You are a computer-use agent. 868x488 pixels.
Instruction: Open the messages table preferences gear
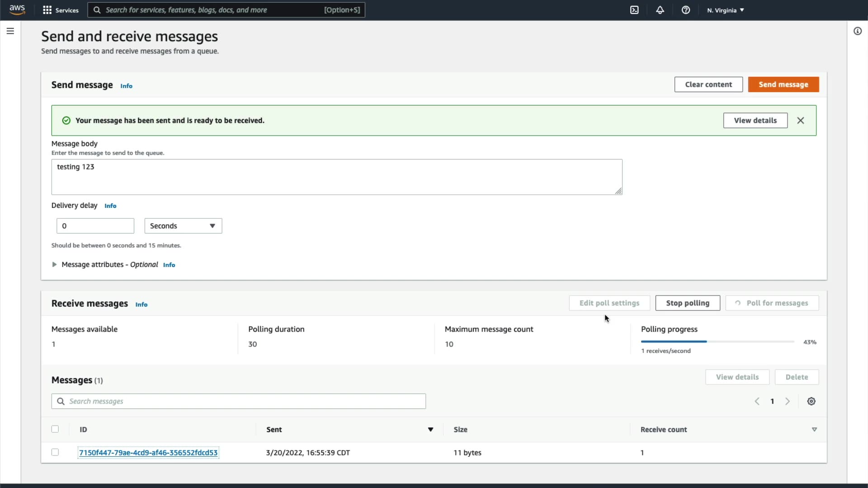tap(811, 401)
